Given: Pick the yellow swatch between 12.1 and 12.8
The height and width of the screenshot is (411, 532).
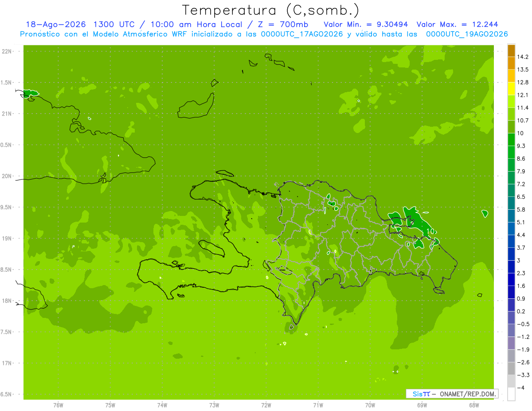Looking at the screenshot, I should click(511, 89).
